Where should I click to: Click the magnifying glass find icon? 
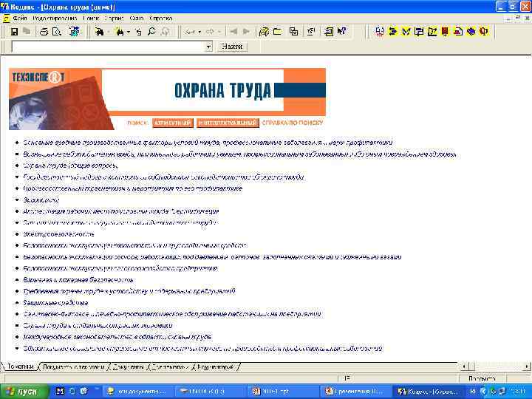point(151,32)
